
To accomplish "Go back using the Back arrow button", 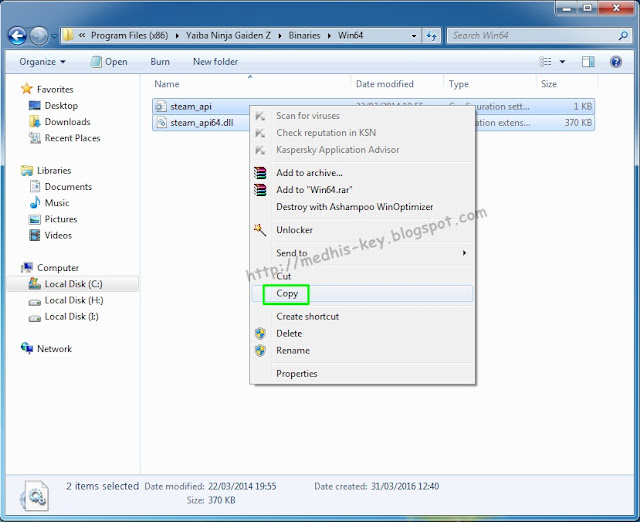I will (18, 36).
